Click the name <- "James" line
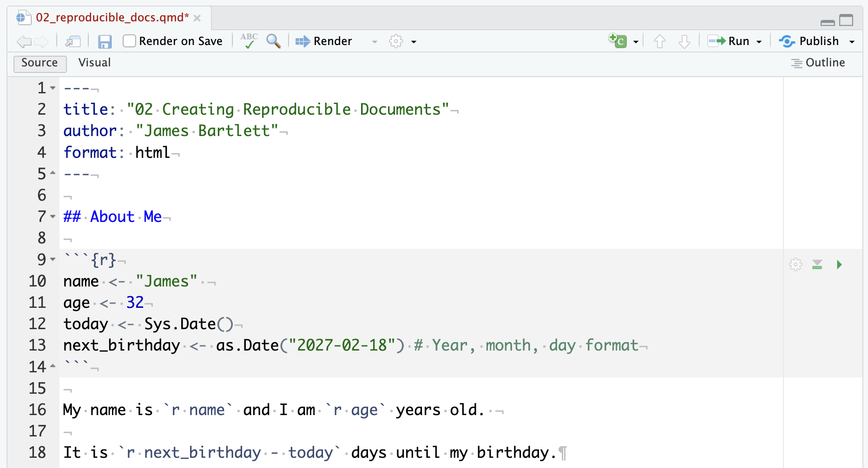 [131, 281]
